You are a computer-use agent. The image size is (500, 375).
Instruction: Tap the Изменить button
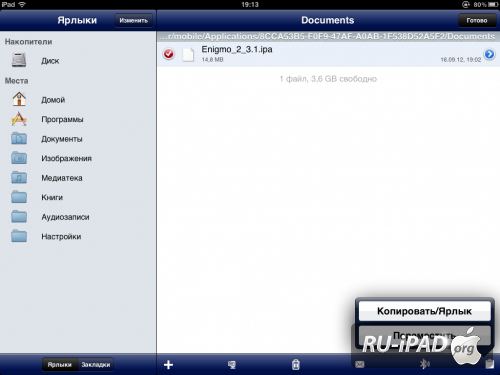click(134, 20)
